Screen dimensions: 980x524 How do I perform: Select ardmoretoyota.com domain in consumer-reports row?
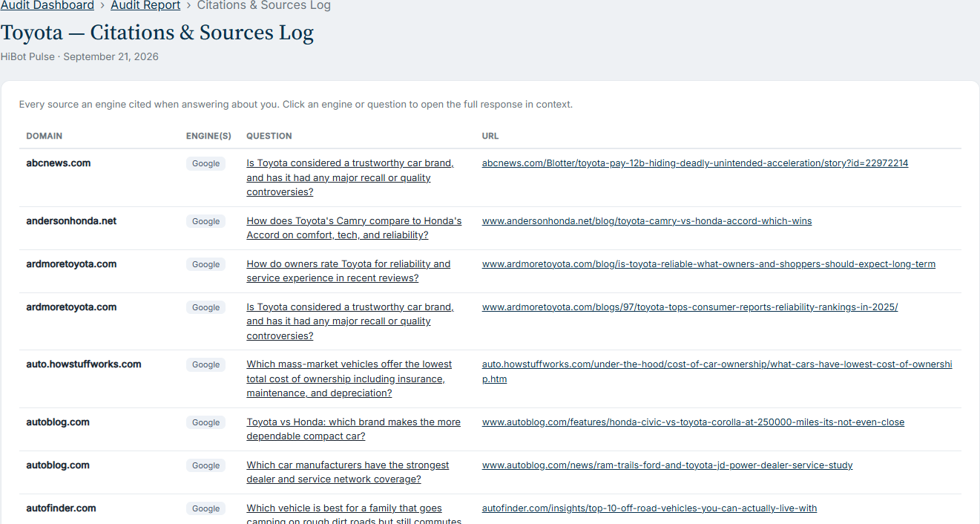(71, 307)
